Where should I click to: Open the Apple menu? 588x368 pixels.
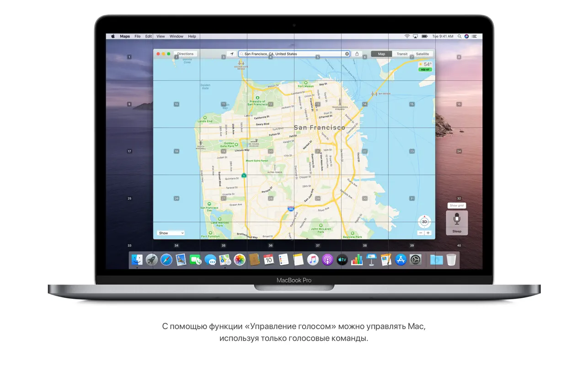[x=113, y=36]
